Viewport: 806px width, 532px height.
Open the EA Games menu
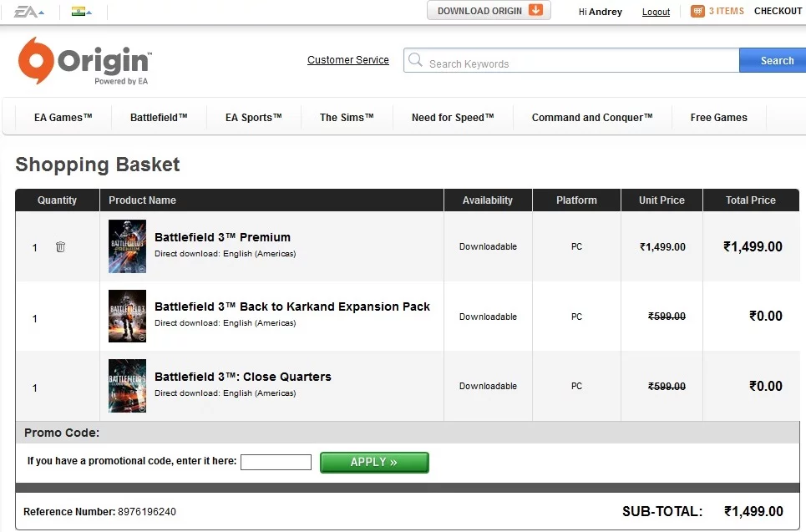tap(63, 118)
